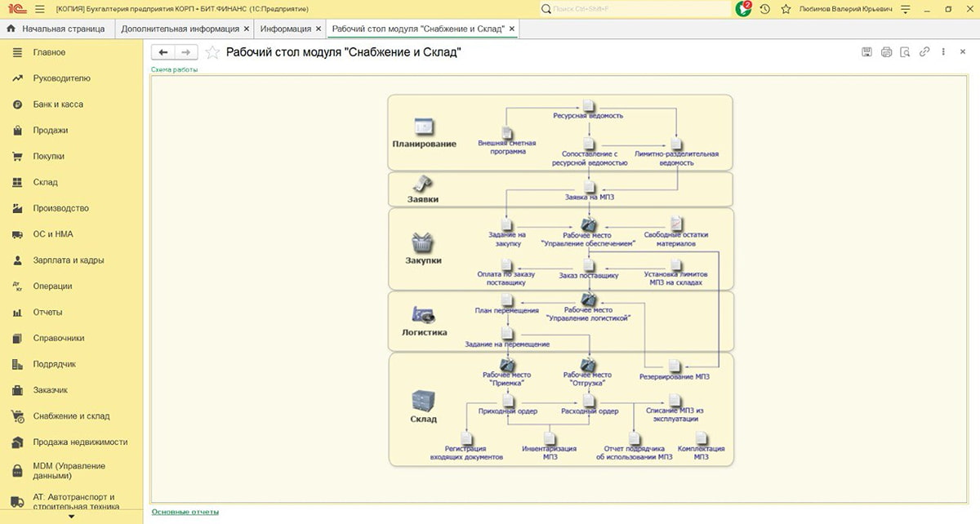This screenshot has height=524, width=980.
Task: Close the "Дополнительная информация" tab
Action: pos(247,29)
